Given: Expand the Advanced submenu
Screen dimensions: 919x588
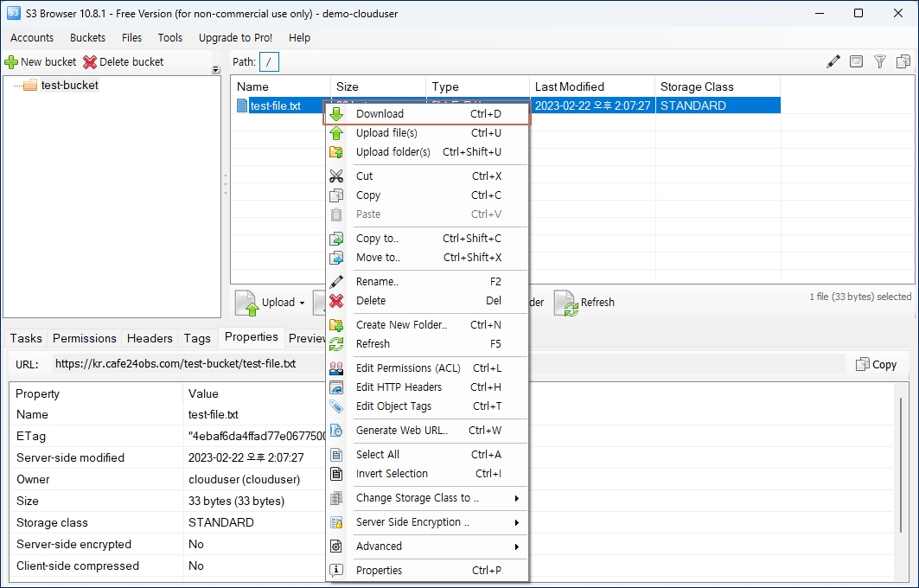Looking at the screenshot, I should (x=517, y=546).
